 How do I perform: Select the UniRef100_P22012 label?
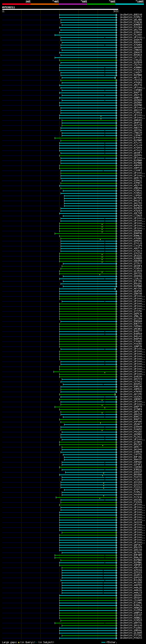tap(131, 487)
